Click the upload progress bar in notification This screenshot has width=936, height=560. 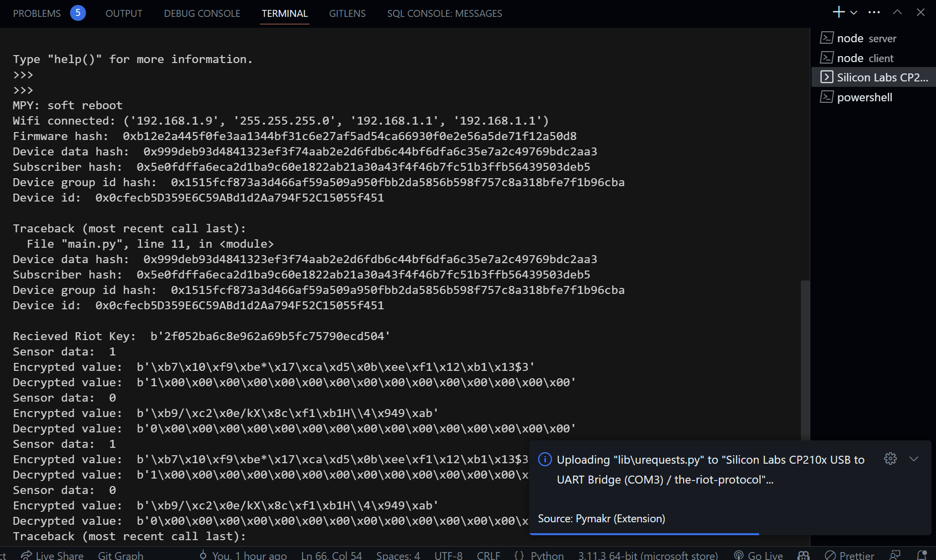[644, 534]
